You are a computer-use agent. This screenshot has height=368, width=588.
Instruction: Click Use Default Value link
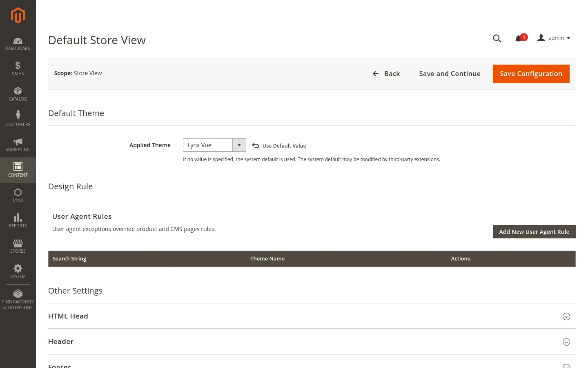[279, 146]
